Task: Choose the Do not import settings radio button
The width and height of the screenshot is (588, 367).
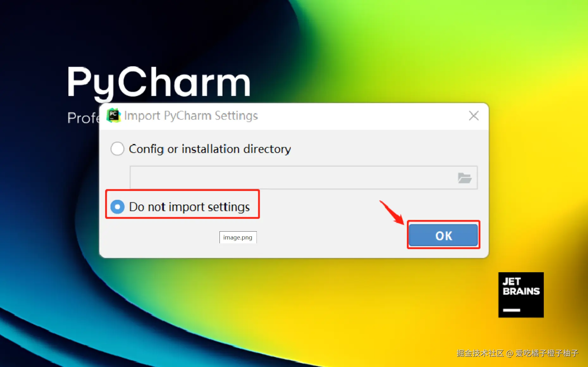Action: [x=117, y=207]
